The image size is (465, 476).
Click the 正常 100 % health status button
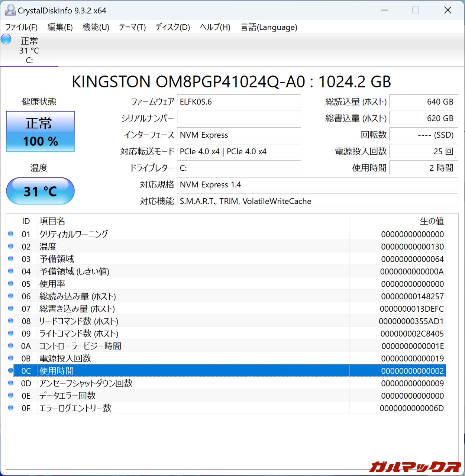point(40,132)
